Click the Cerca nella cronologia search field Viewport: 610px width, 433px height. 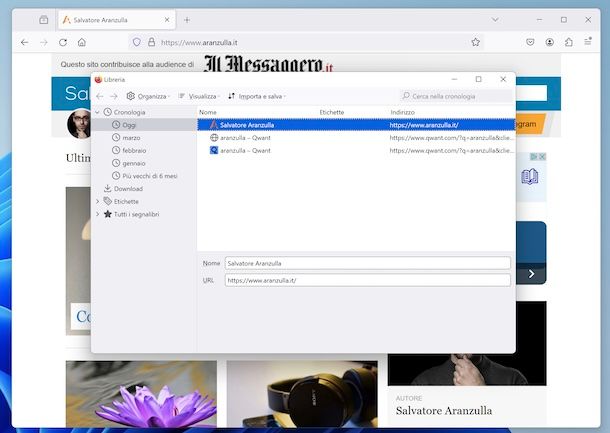point(456,96)
